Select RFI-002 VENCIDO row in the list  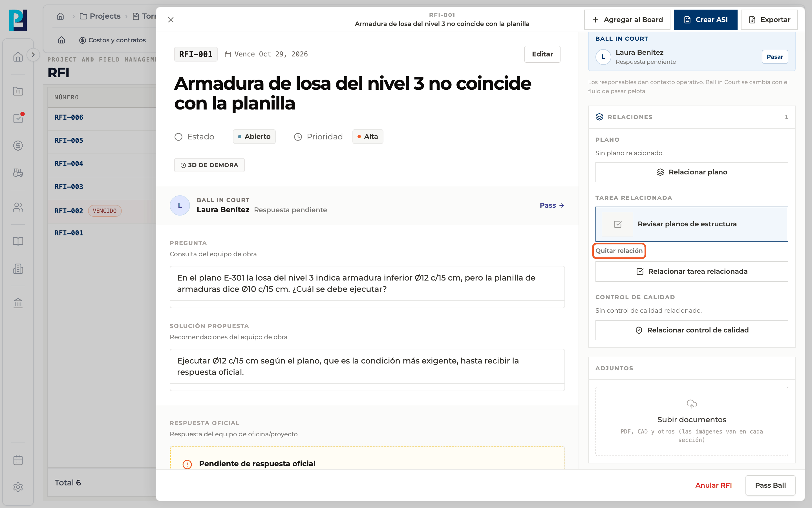click(x=101, y=211)
